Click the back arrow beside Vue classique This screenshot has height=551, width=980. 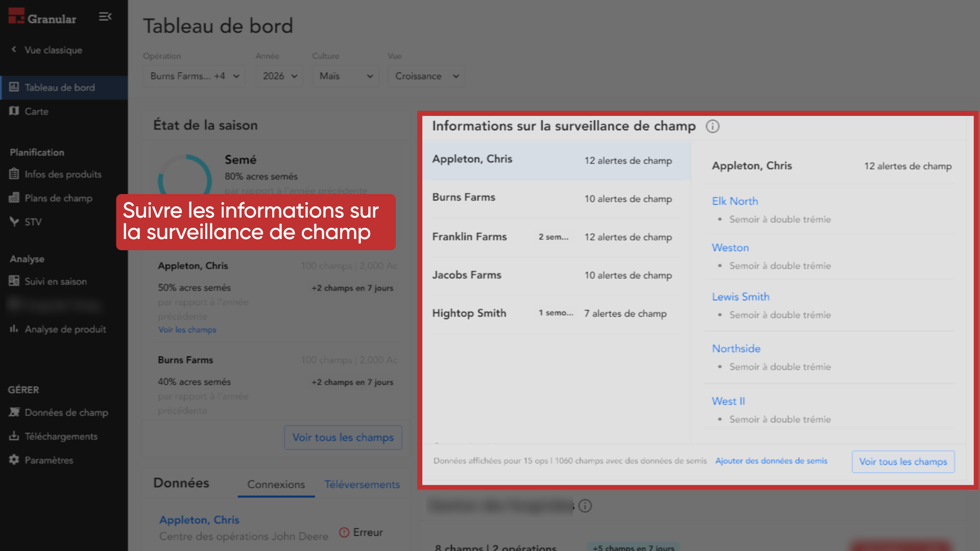pos(14,50)
